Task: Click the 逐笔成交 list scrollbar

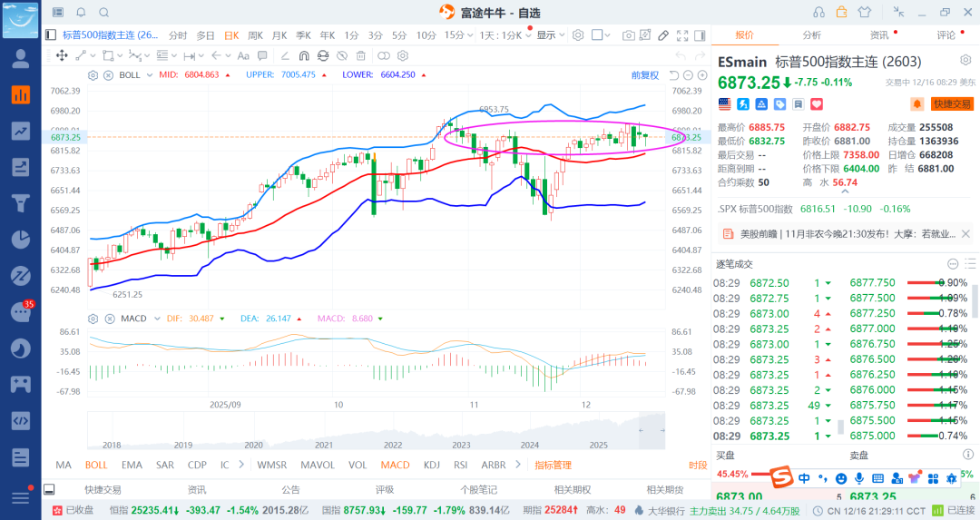Action: 975,301
